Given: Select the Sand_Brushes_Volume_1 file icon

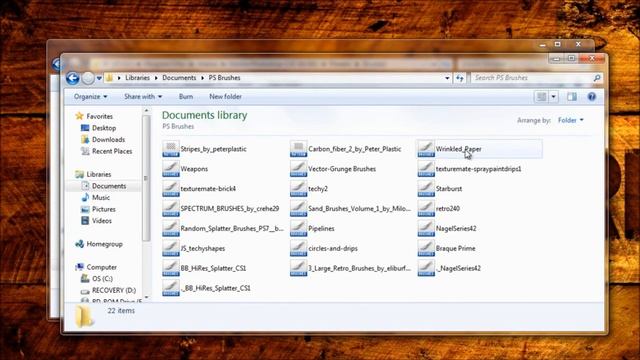Looking at the screenshot, I should pos(298,209).
